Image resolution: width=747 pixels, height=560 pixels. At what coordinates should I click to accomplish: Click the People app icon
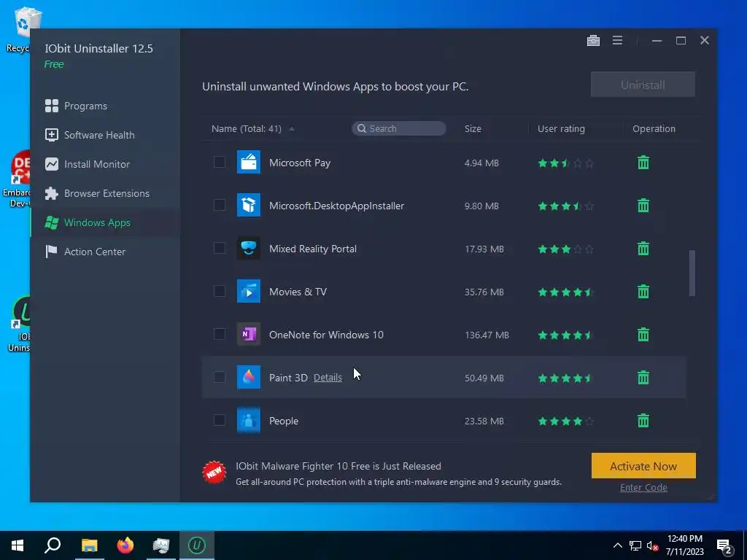click(249, 420)
